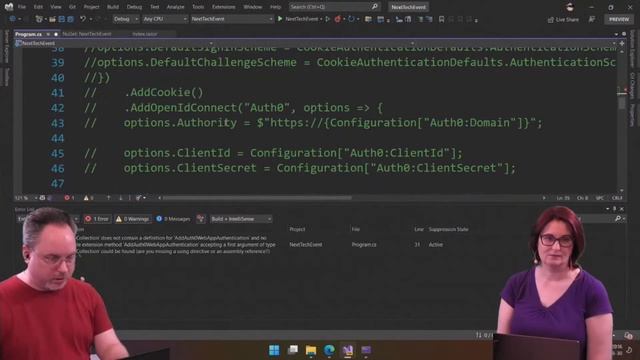Open the Window menu

[253, 7]
